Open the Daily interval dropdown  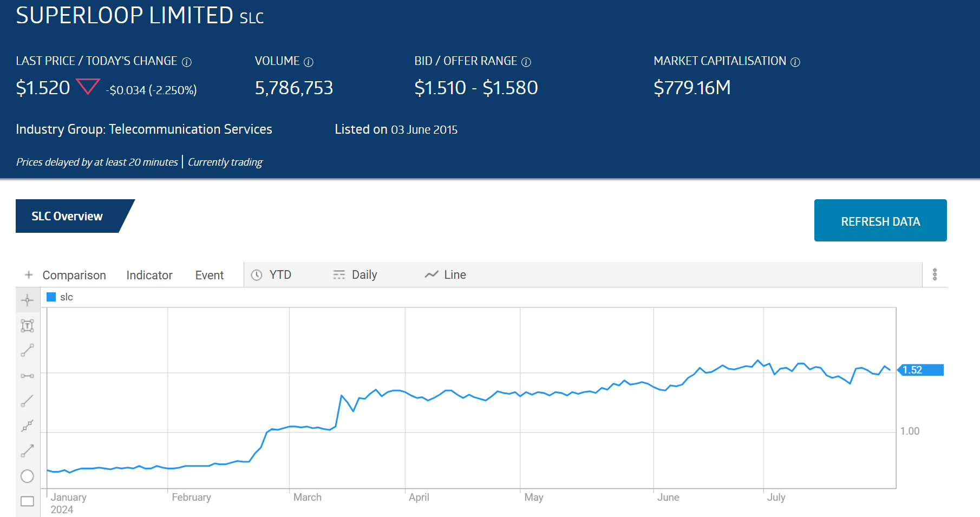pos(364,275)
